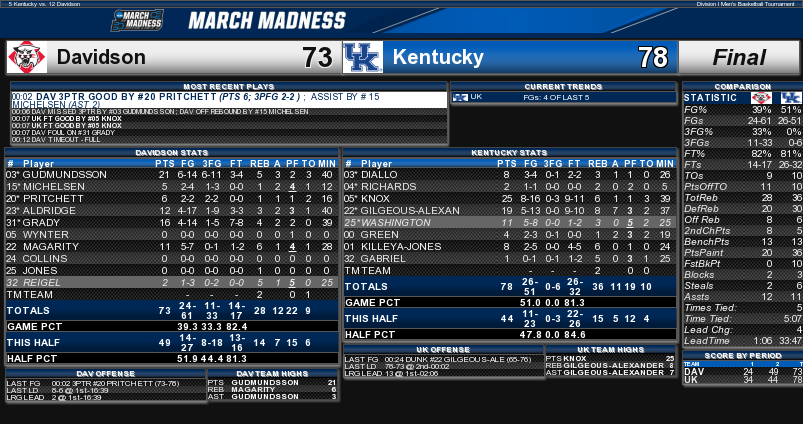The image size is (803, 424).
Task: Click the highlighted Pritchett 3PTR play entry
Action: point(229,100)
